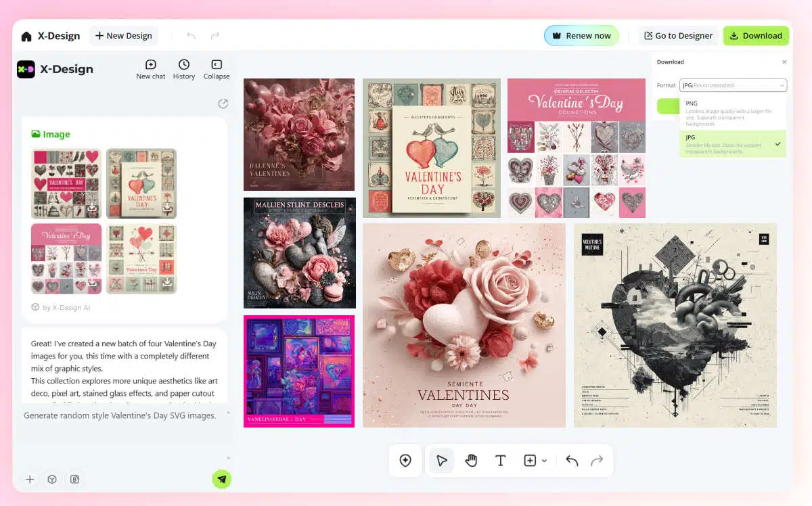The height and width of the screenshot is (506, 812).
Task: Click the Go to Designer button
Action: (x=678, y=35)
